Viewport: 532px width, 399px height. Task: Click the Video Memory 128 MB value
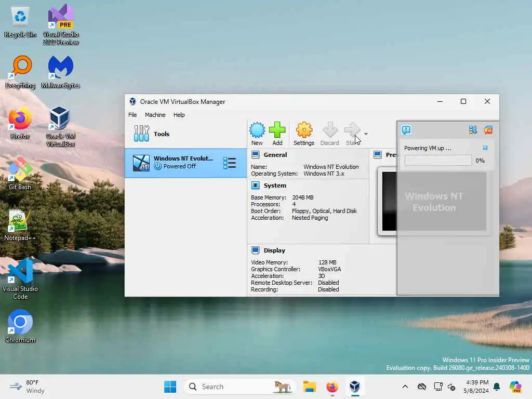click(x=327, y=262)
